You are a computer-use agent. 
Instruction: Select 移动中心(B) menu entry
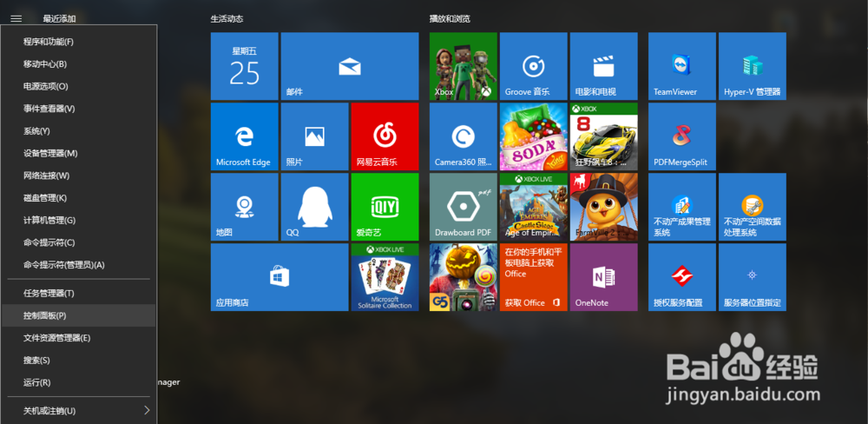[79, 63]
